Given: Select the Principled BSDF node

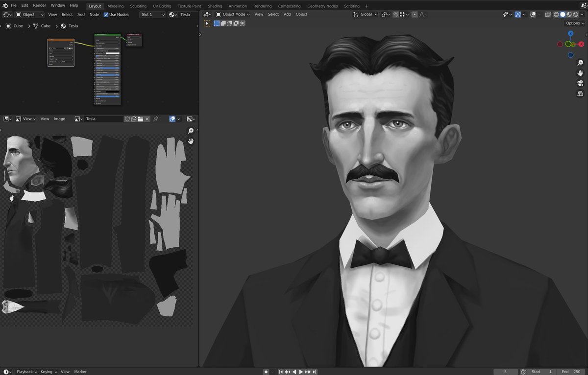Looking at the screenshot, I should 107,69.
